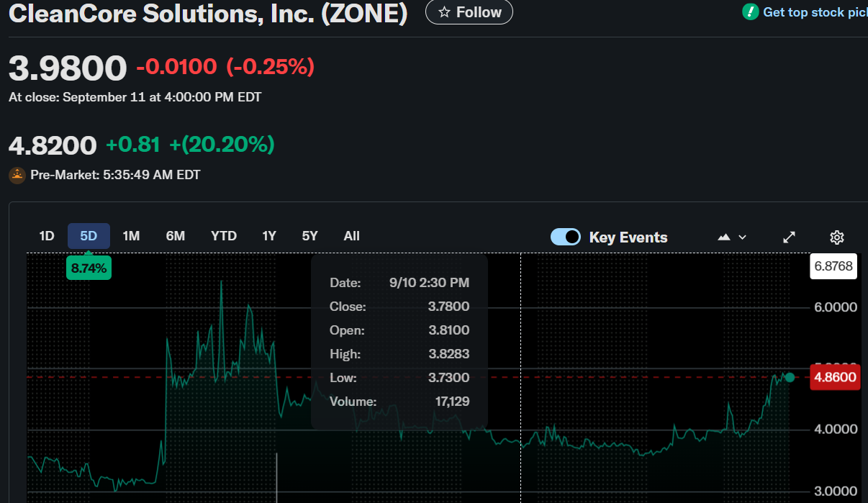The height and width of the screenshot is (503, 868).
Task: Click the tooltip Open value 3.8100
Action: (448, 330)
